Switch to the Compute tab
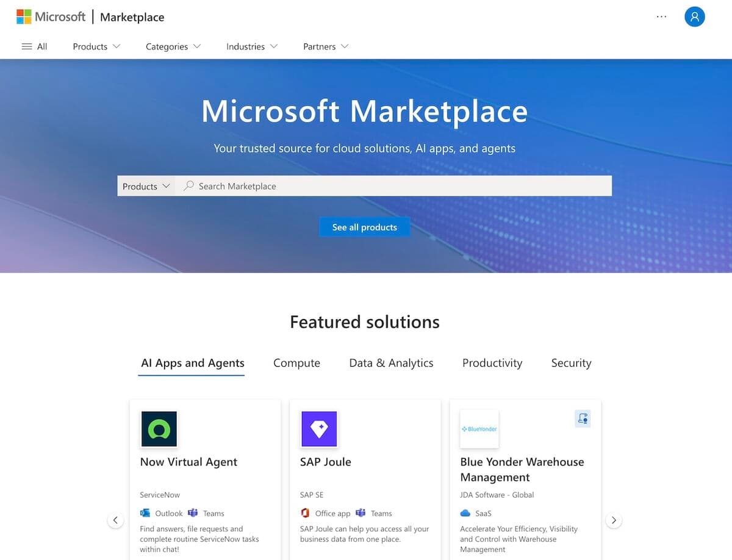Viewport: 732px width, 560px height. 296,363
